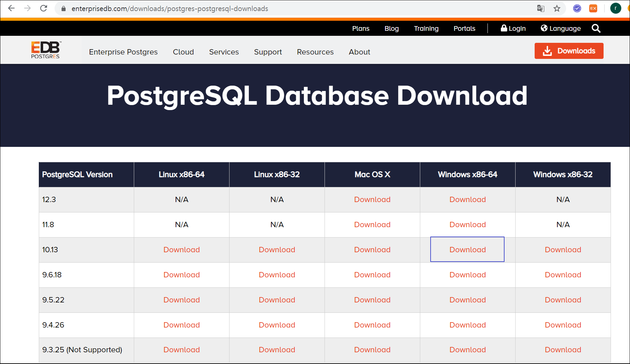
Task: Download 10.13 for Windows x86-32
Action: click(563, 250)
